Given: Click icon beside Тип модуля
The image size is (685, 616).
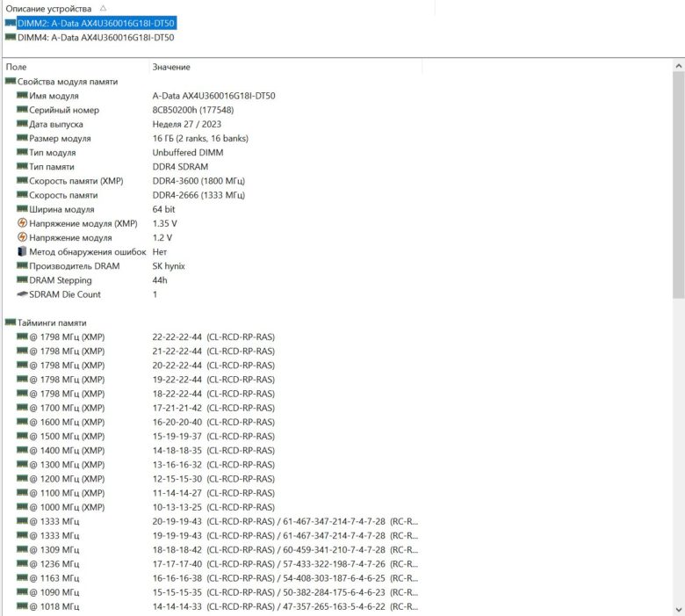Looking at the screenshot, I should pos(22,152).
